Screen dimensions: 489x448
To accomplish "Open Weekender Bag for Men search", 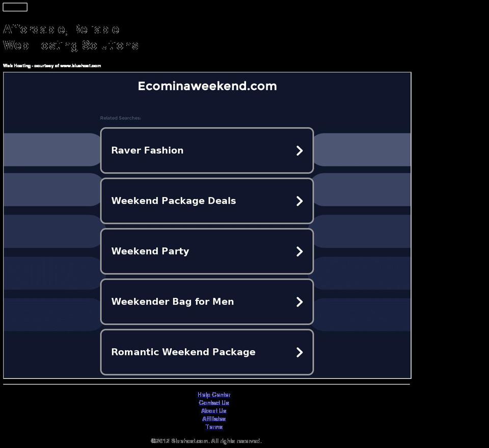I will (x=207, y=301).
